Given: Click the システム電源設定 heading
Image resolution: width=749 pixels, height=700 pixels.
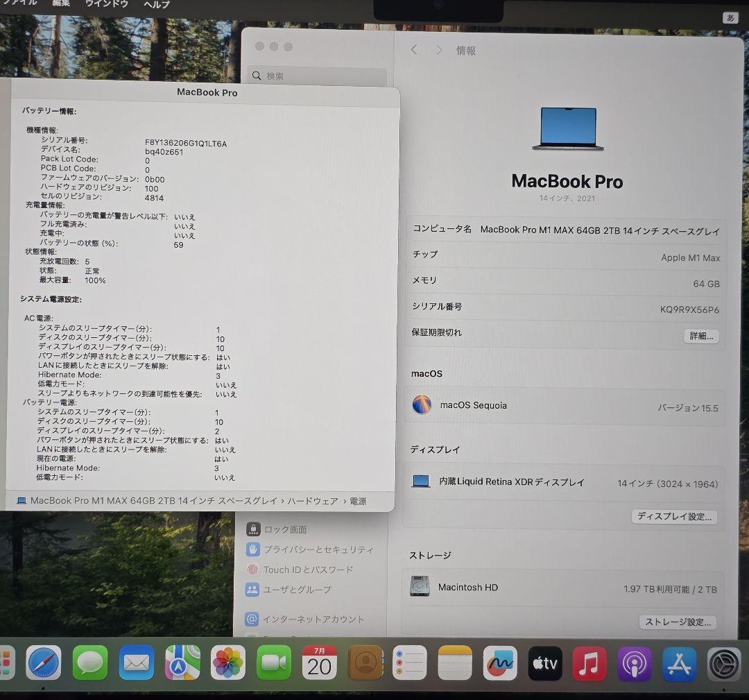Looking at the screenshot, I should 51,299.
